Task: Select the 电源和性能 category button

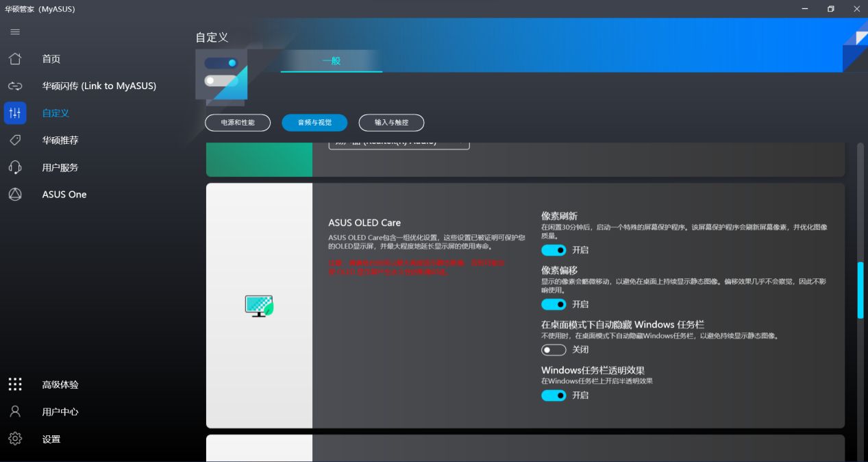Action: tap(238, 123)
